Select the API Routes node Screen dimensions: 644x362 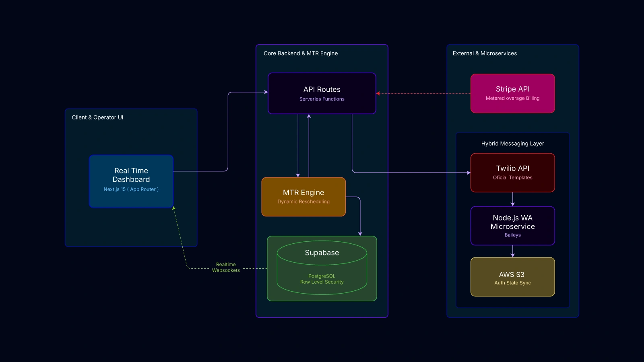[x=322, y=93]
